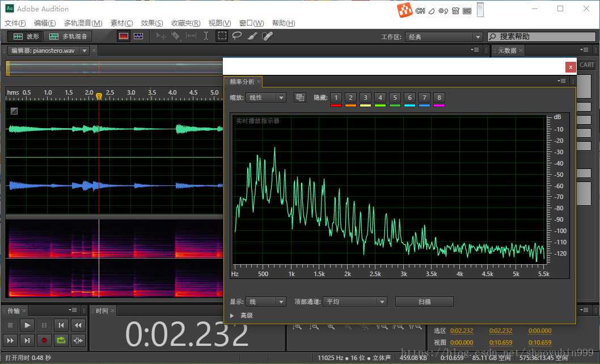Select the Marquee selection tool
The image size is (600, 364).
click(222, 36)
